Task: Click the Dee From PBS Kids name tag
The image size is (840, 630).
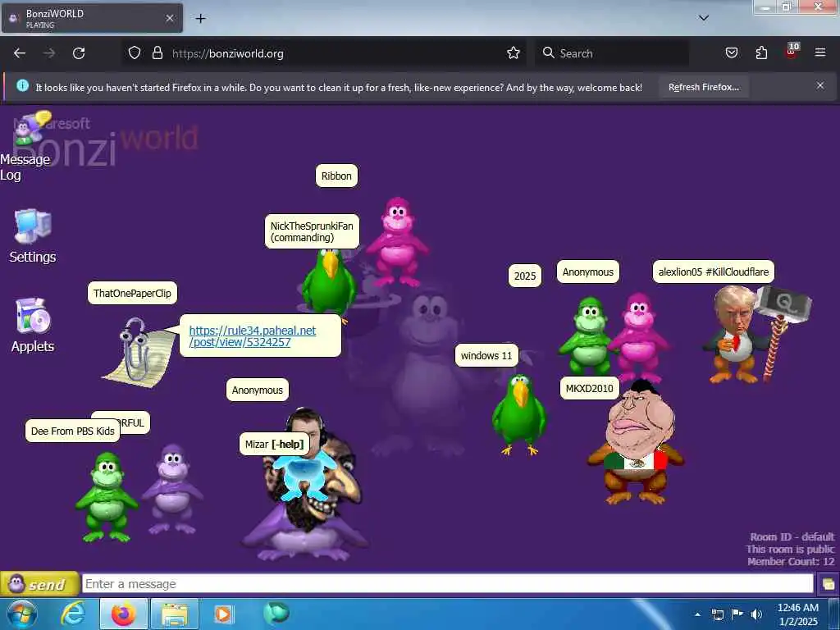Action: click(x=73, y=431)
